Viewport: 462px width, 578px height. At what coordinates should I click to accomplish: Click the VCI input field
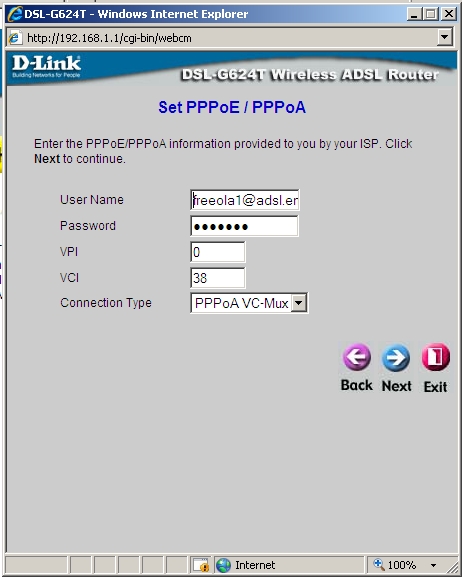pyautogui.click(x=218, y=278)
